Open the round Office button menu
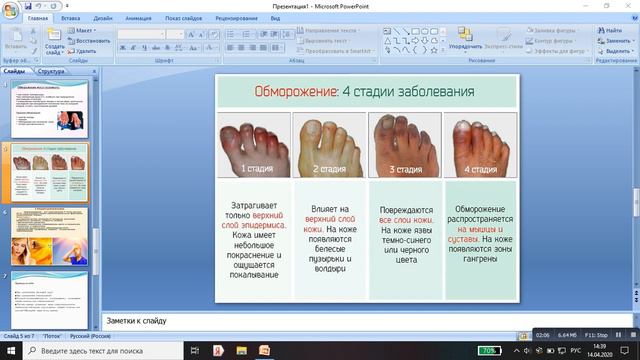This screenshot has height=360, width=640. pos(10,10)
